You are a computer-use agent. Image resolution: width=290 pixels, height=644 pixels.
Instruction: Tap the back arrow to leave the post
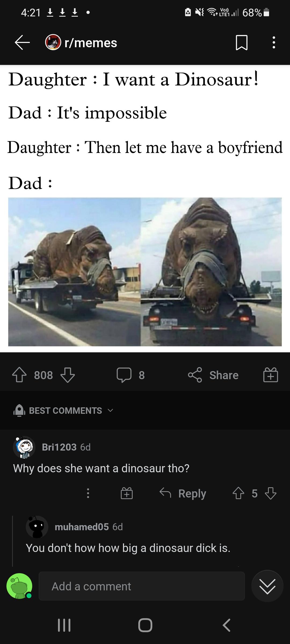click(x=22, y=43)
